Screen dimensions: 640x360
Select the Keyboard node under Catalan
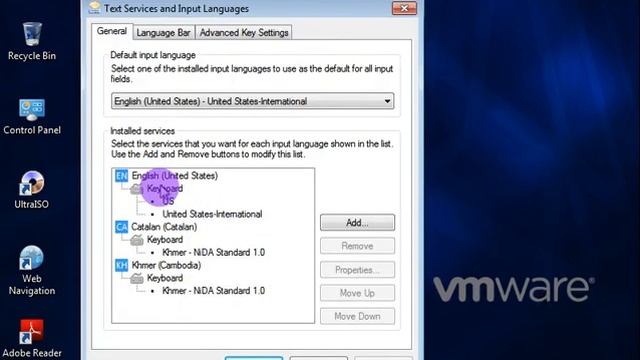point(165,240)
